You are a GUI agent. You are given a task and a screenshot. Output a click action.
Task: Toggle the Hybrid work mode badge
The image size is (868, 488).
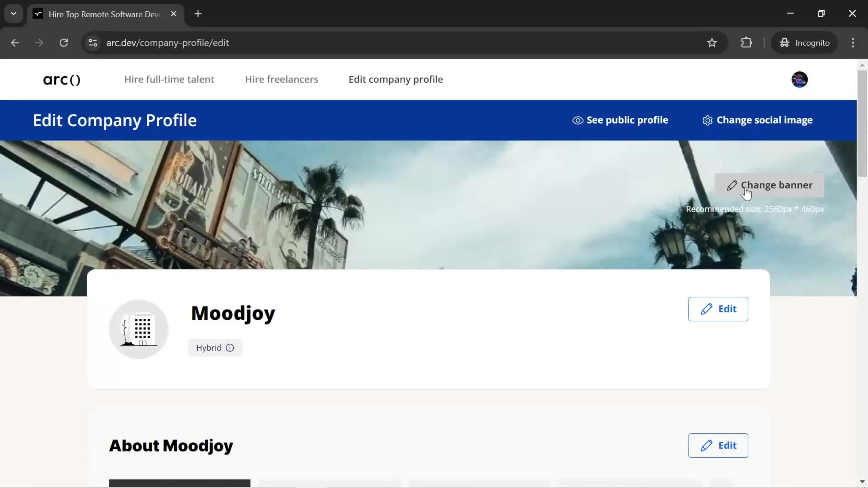[x=215, y=347]
